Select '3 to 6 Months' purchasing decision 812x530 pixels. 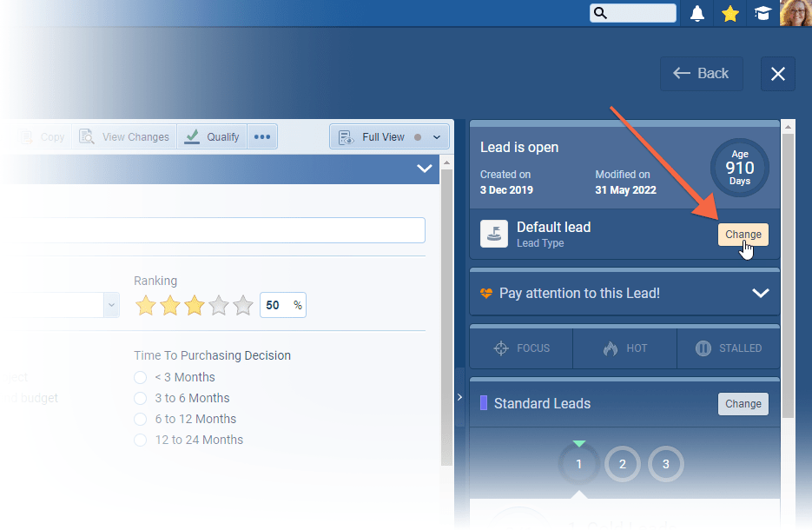(141, 398)
